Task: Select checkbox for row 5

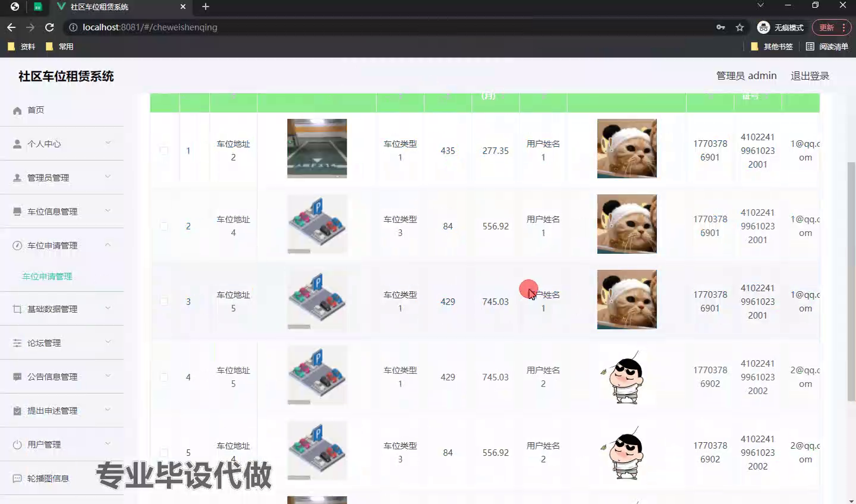Action: click(x=164, y=453)
